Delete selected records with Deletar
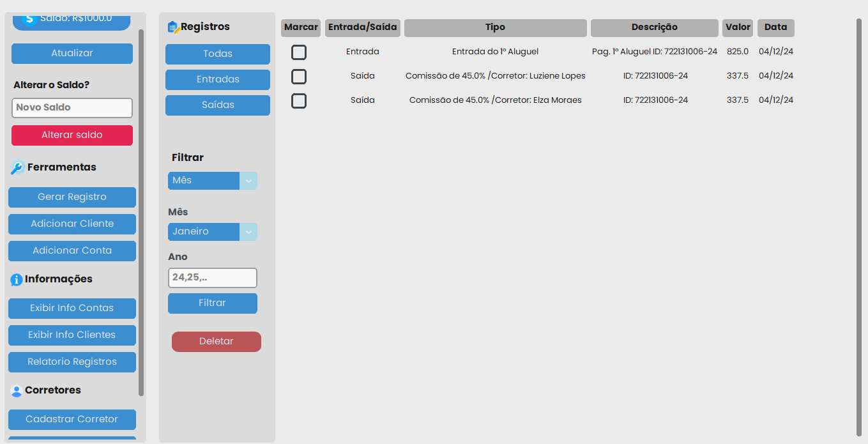Image resolution: width=868 pixels, height=444 pixels. (x=216, y=342)
